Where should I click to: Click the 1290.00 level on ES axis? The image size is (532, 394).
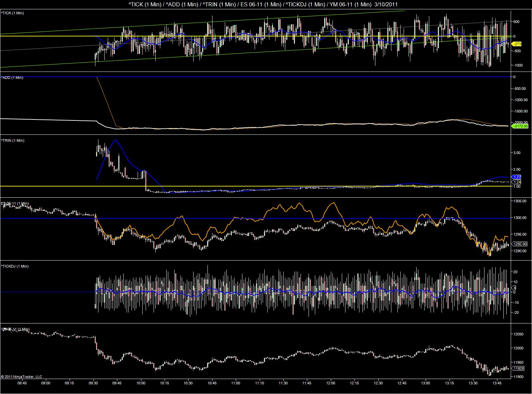pyautogui.click(x=520, y=251)
